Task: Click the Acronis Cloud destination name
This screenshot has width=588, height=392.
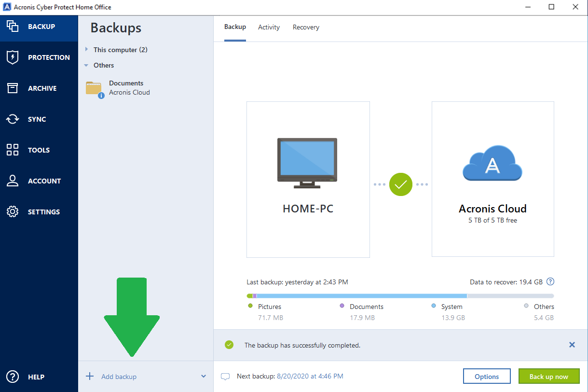Action: [492, 209]
